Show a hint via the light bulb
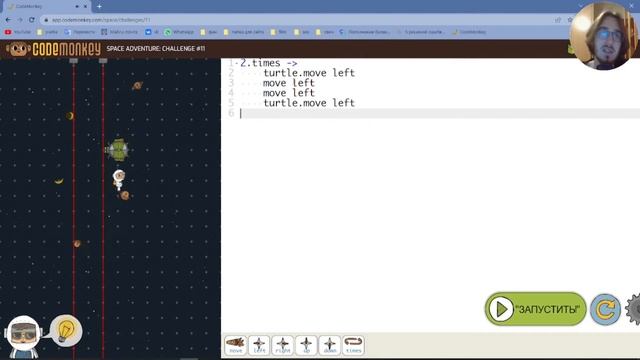The width and height of the screenshot is (640, 360). 66,331
